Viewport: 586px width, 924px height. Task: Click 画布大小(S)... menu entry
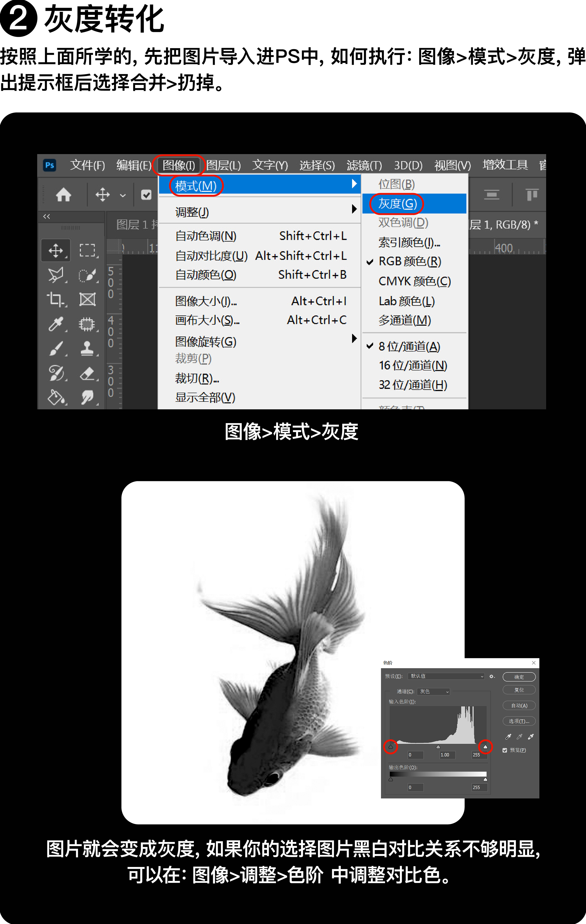(x=260, y=320)
